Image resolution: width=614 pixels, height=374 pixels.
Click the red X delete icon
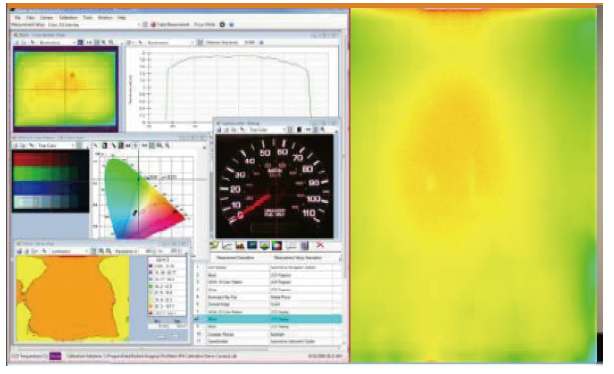click(x=320, y=245)
